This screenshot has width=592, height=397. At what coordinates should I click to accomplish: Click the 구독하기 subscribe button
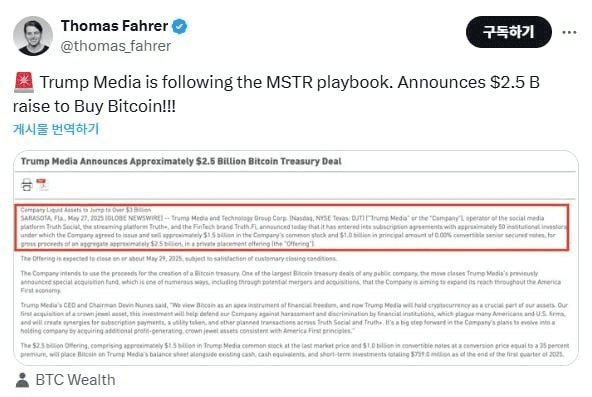pyautogui.click(x=509, y=32)
